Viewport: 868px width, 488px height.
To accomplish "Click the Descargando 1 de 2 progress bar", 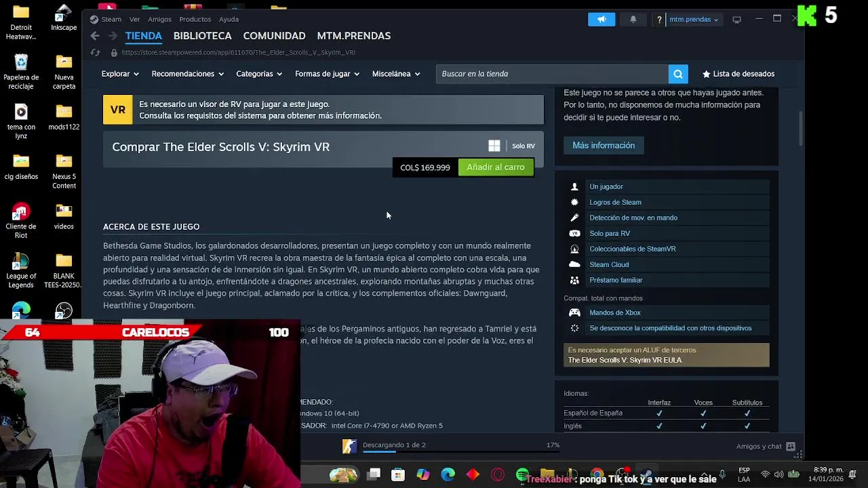I will pos(461,451).
